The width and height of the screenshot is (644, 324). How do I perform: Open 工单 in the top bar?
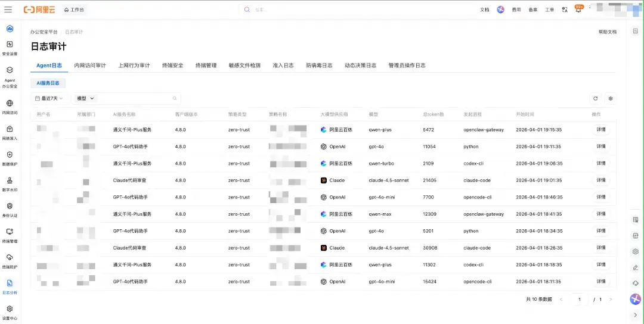[x=550, y=10]
